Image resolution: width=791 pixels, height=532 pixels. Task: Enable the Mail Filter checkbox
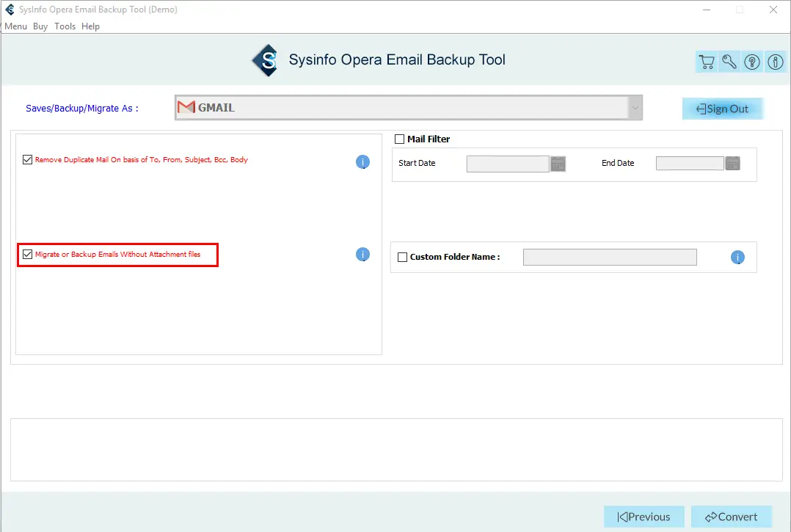point(399,139)
